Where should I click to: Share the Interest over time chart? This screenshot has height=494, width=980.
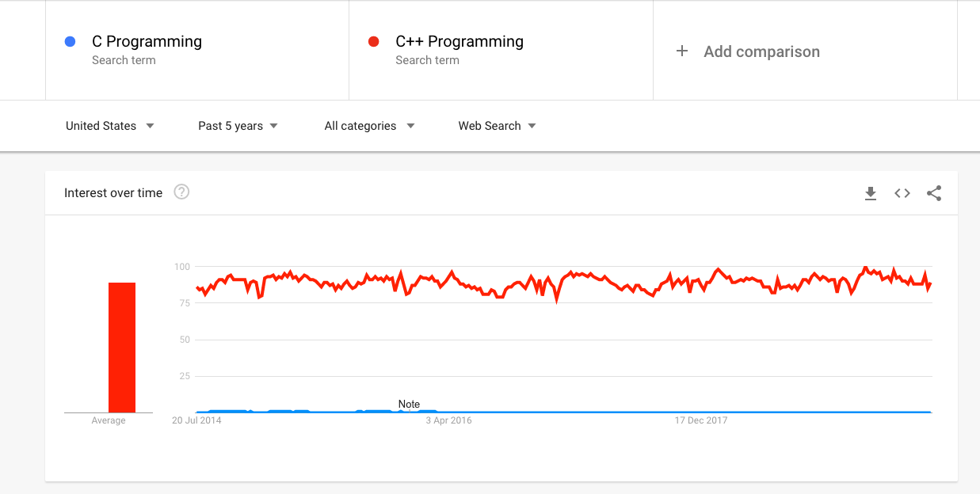point(934,193)
